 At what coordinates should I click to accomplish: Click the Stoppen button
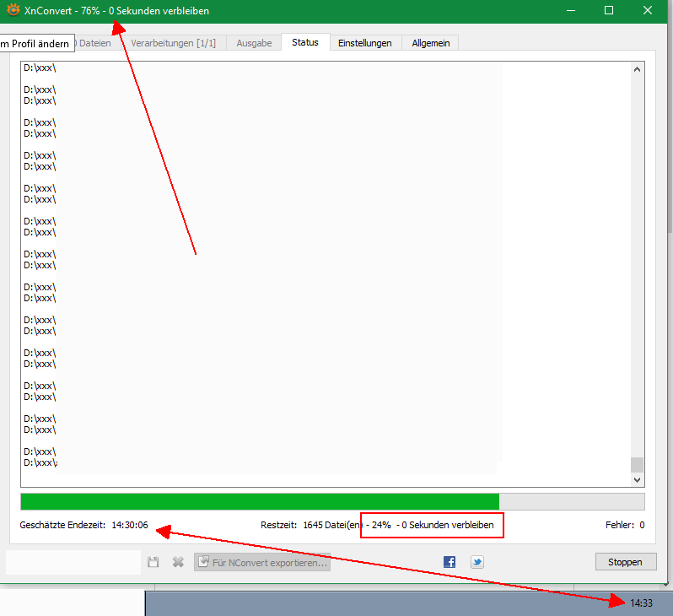pos(626,562)
